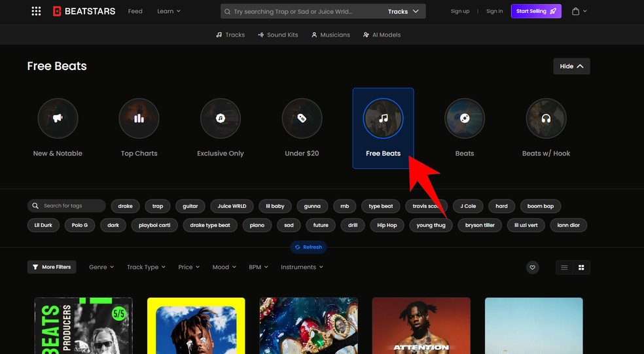Select the Juice WRLD tag
The height and width of the screenshot is (354, 644).
point(232,206)
